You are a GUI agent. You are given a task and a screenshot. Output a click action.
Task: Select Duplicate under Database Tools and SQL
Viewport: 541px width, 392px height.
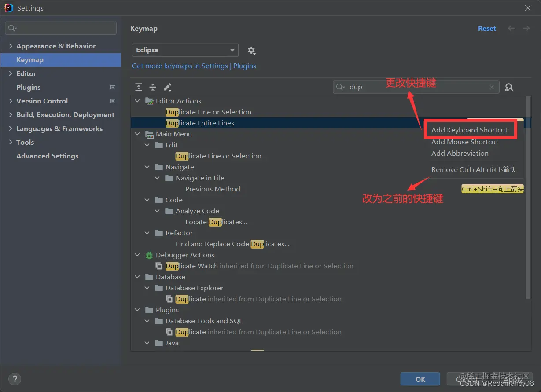coord(190,332)
